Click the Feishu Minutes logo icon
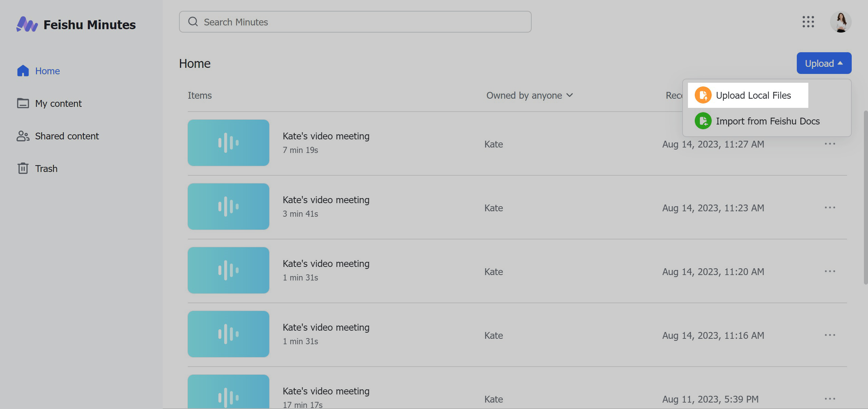This screenshot has width=868, height=409. tap(27, 24)
